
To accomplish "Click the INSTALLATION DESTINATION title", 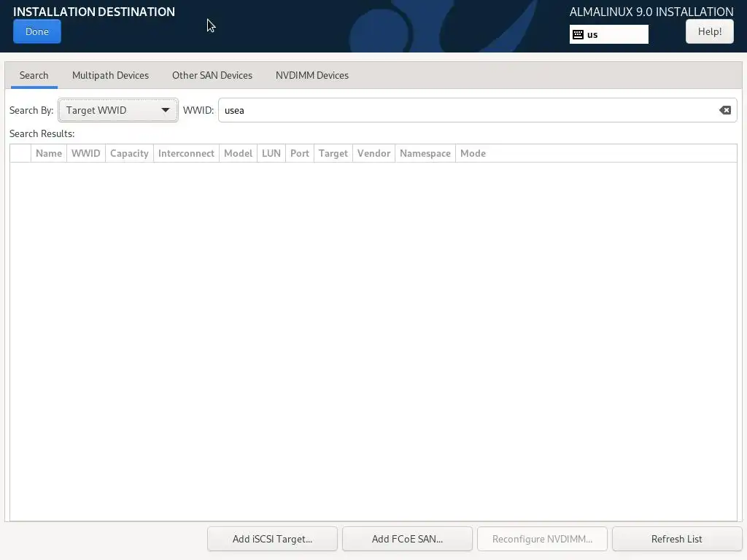I will tap(94, 12).
